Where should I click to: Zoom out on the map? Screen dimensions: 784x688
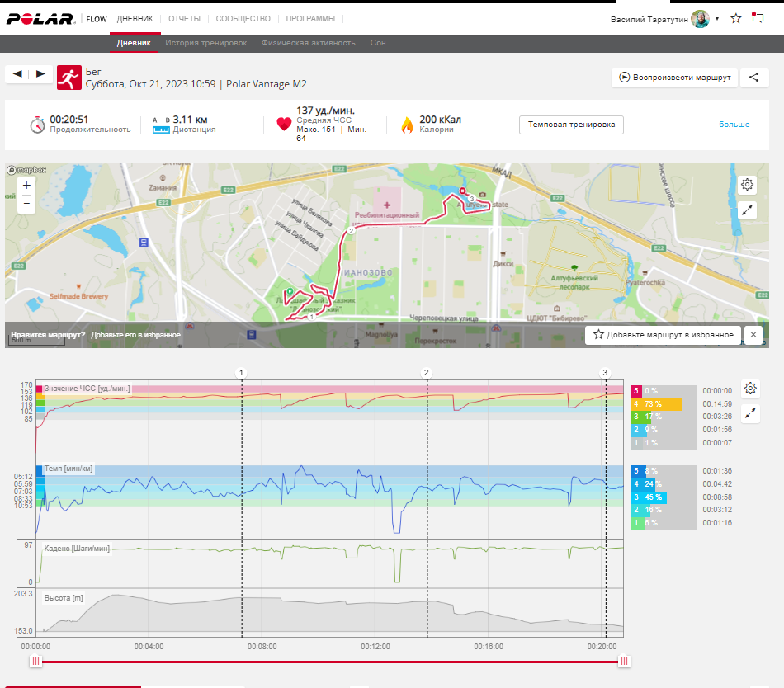pyautogui.click(x=26, y=204)
